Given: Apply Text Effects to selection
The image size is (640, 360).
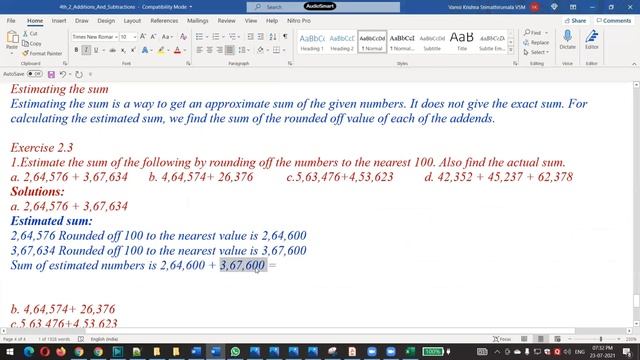Looking at the screenshot, I should (144, 50).
